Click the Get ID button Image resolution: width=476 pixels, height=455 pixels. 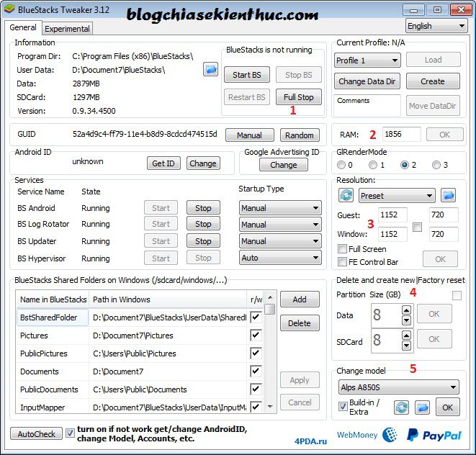click(163, 163)
